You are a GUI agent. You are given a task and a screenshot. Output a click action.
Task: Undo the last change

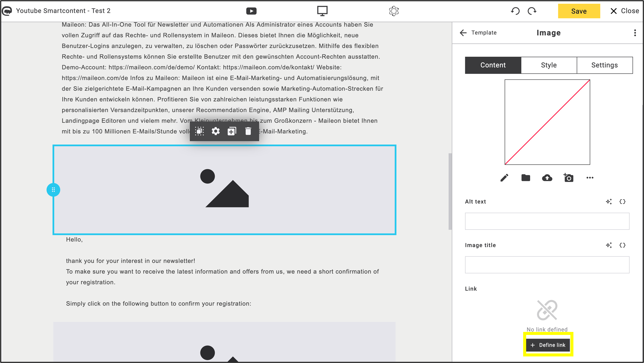coord(515,11)
